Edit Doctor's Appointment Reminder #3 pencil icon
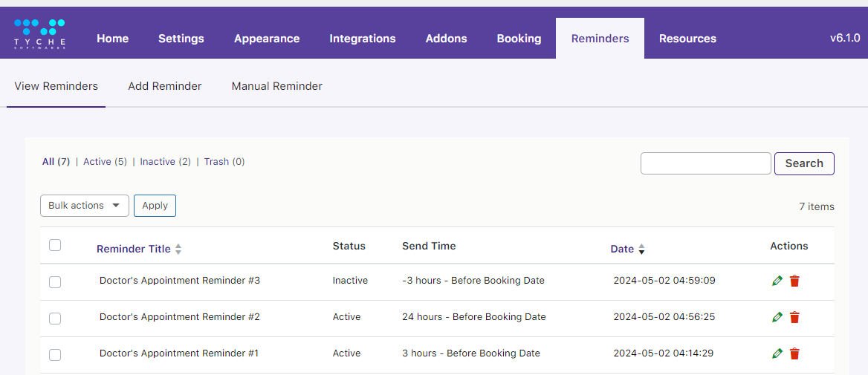The image size is (868, 375). click(777, 281)
